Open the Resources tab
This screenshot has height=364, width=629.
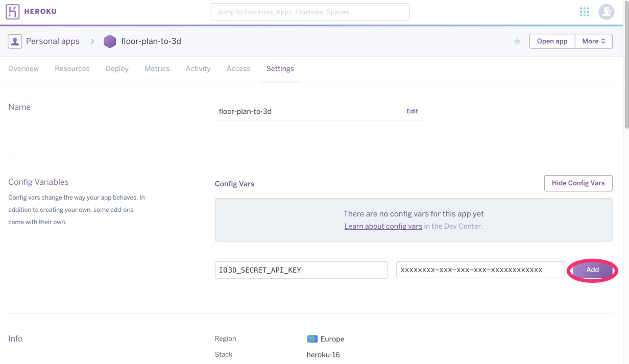tap(72, 68)
